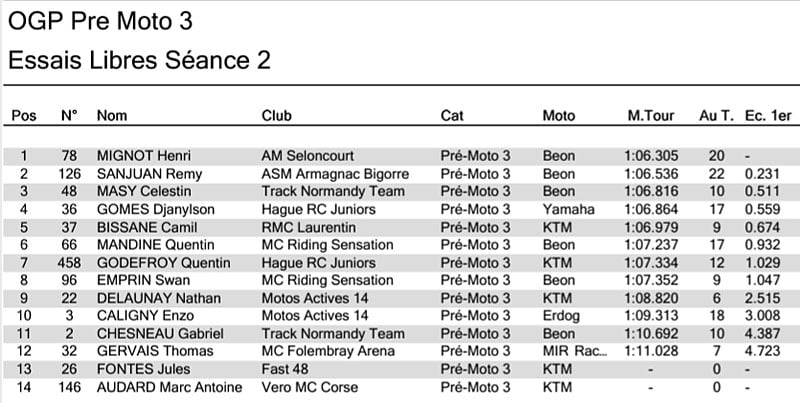
Task: Select the Erdog moto entry
Action: pos(561,315)
